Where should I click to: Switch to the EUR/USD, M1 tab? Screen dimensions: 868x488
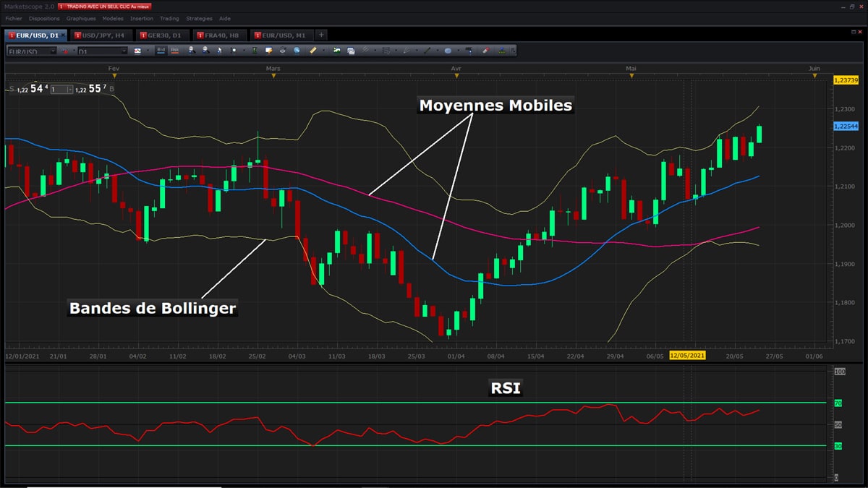point(281,35)
